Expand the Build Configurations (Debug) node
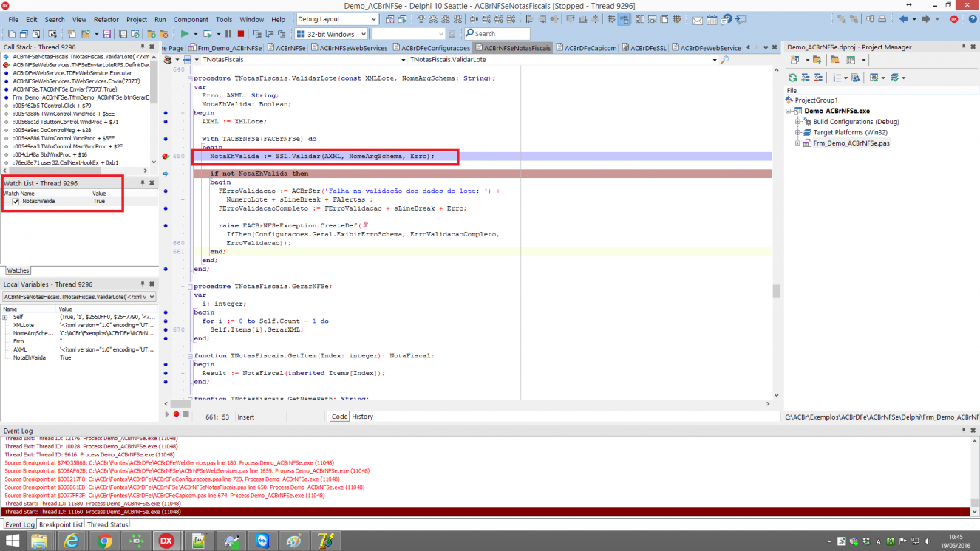This screenshot has width=980, height=551. [x=798, y=122]
